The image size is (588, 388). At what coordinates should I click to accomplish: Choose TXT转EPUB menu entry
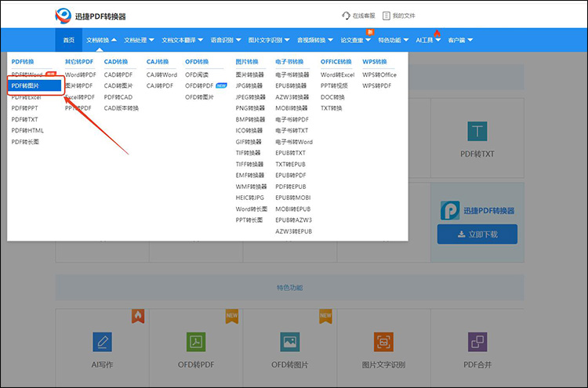290,164
